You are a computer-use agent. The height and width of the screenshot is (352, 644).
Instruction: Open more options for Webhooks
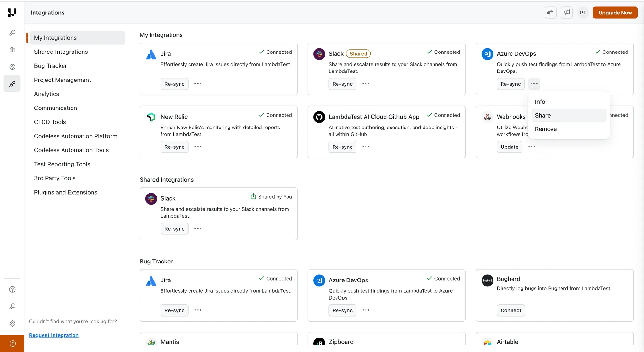532,147
